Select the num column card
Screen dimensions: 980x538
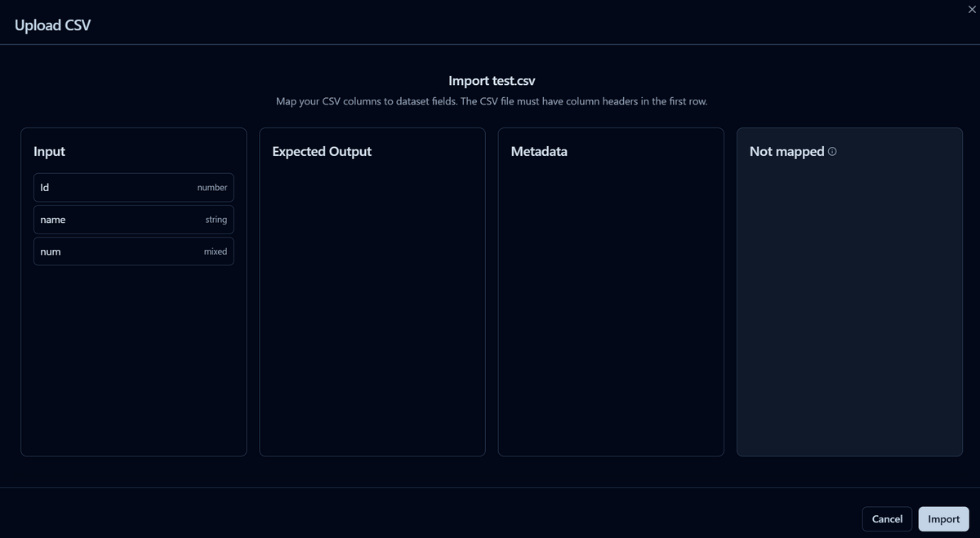(x=133, y=251)
